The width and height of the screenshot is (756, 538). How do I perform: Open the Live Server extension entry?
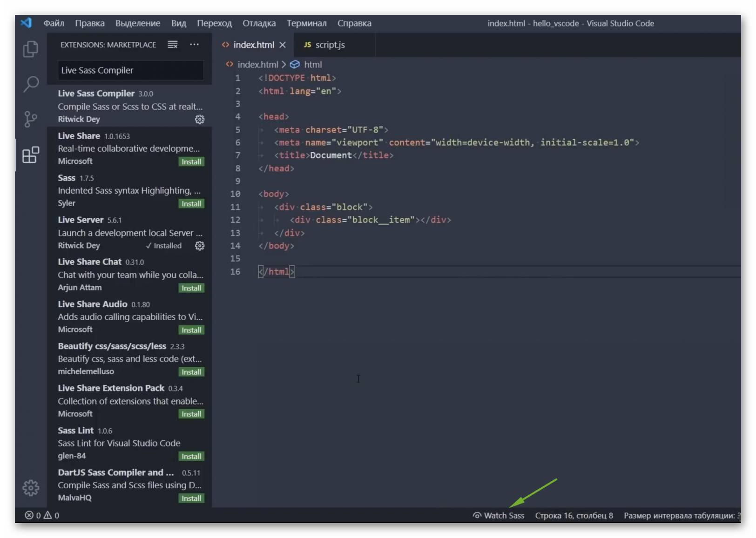click(129, 232)
